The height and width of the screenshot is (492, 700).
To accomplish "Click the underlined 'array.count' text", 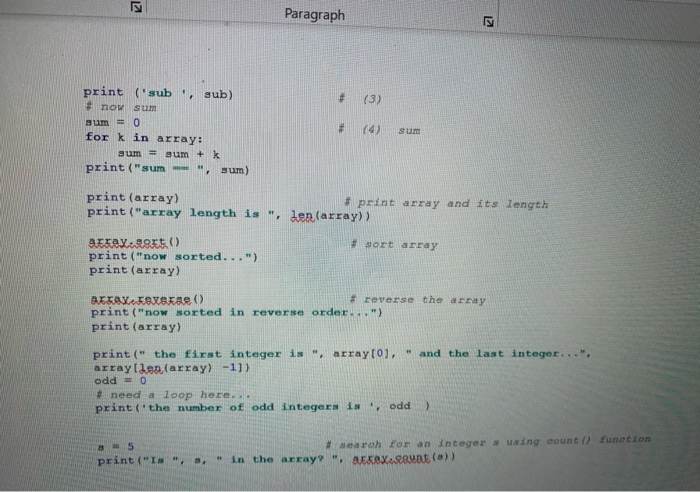I will (x=391, y=458).
